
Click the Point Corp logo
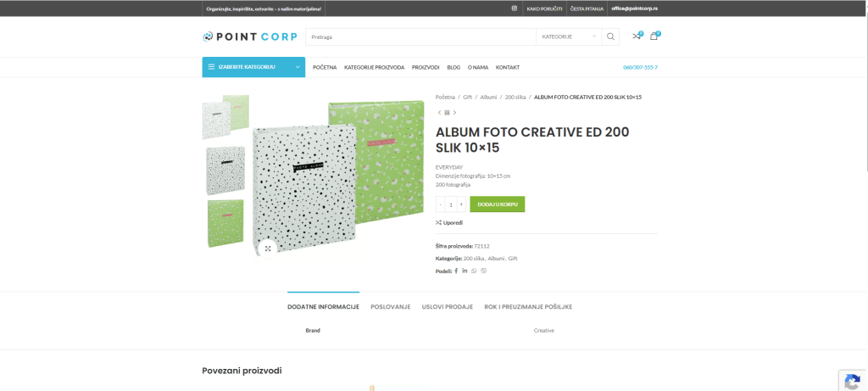250,36
